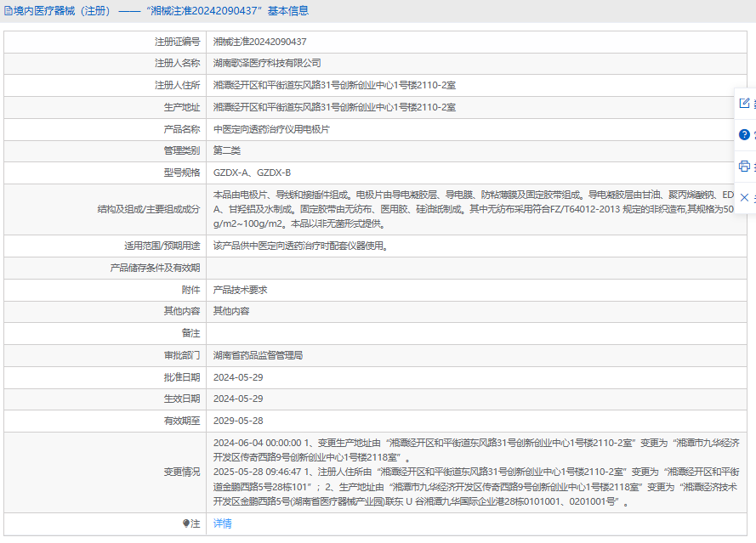Viewport: 756px width, 543px height.
Task: Click the 审批部门 row label
Action: pos(182,355)
